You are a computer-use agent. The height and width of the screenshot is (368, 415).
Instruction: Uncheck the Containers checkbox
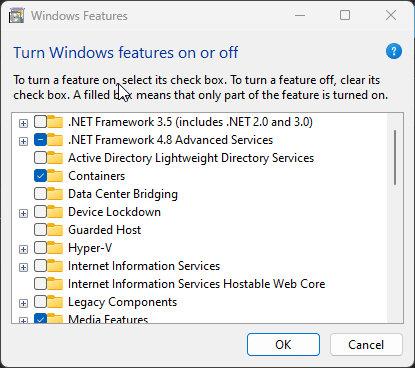40,176
